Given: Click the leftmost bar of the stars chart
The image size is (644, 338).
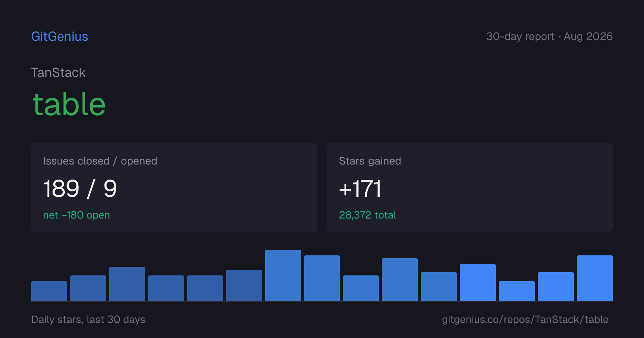Looking at the screenshot, I should 49,291.
